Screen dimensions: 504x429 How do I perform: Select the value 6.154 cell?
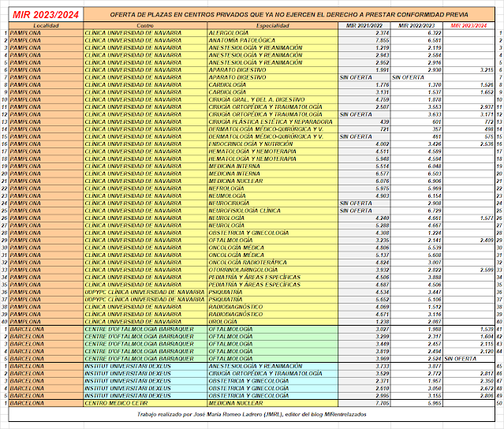(416, 196)
